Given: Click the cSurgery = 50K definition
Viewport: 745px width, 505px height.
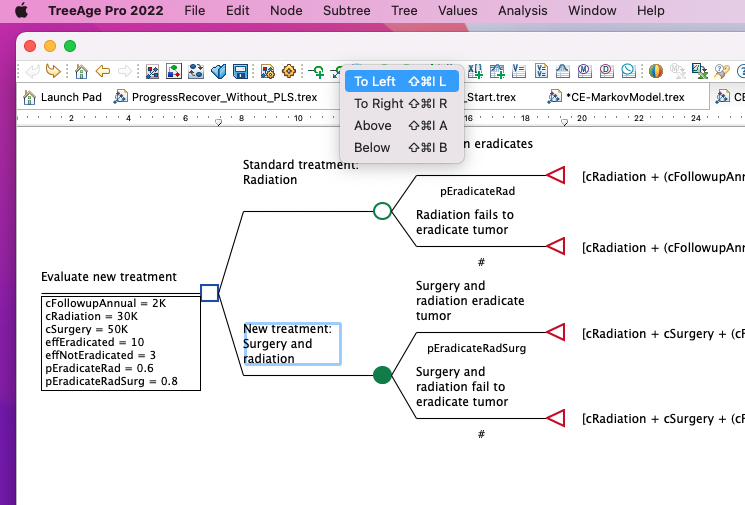Looking at the screenshot, I should click(86, 329).
